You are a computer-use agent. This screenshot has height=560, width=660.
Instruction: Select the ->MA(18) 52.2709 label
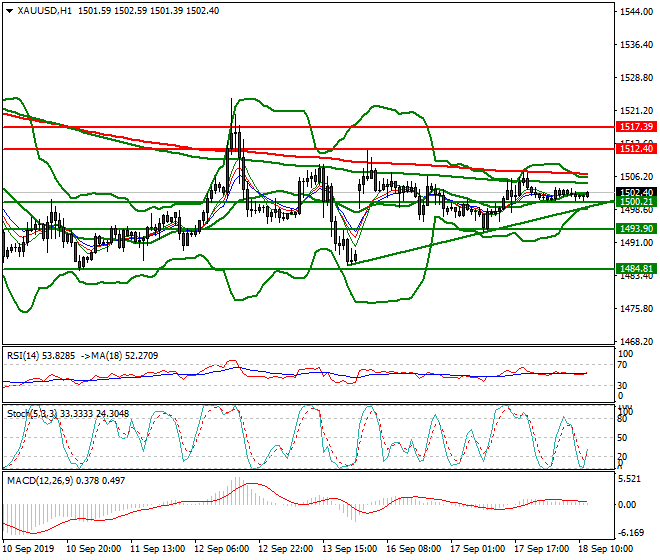(x=120, y=356)
